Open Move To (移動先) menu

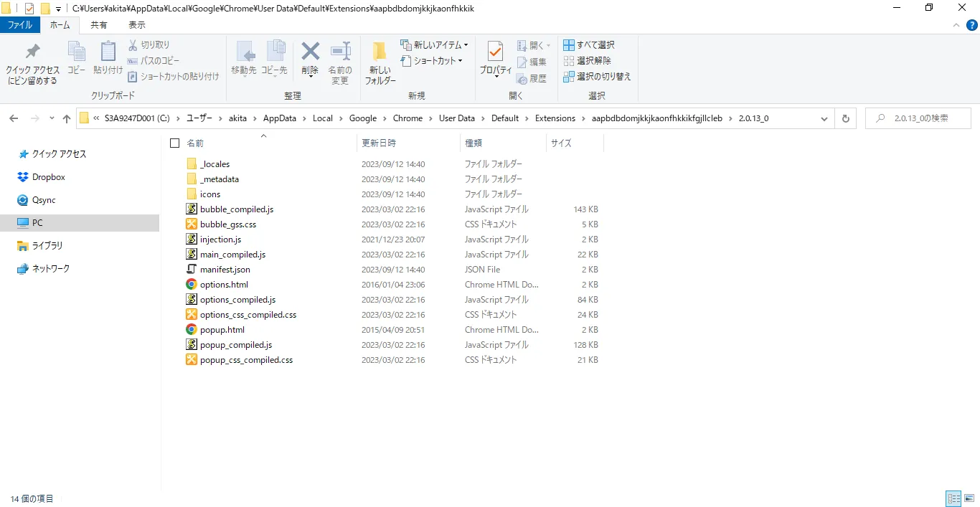(x=244, y=58)
